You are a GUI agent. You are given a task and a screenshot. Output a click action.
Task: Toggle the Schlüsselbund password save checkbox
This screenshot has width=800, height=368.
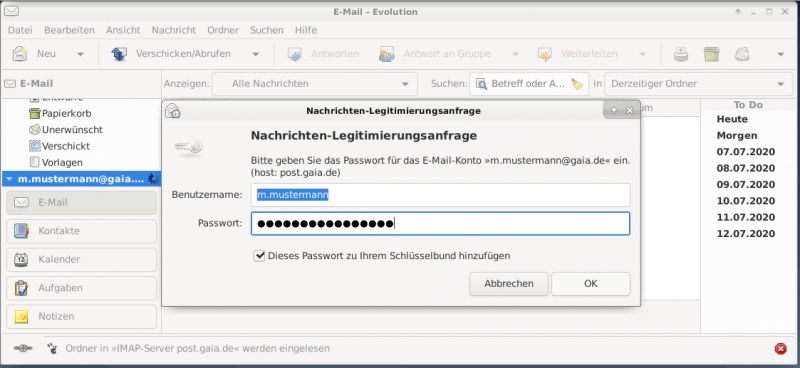[x=259, y=256]
